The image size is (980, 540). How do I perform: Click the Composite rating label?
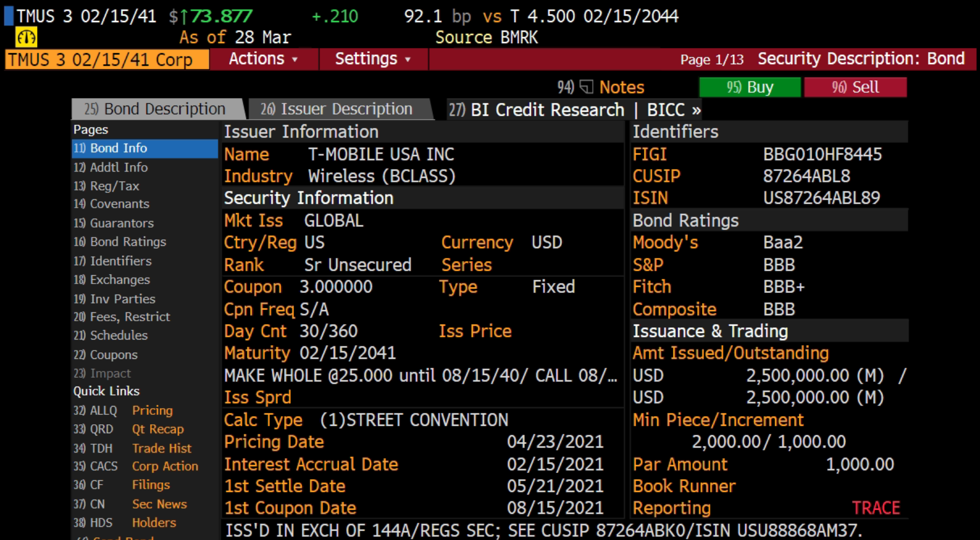pyautogui.click(x=674, y=309)
